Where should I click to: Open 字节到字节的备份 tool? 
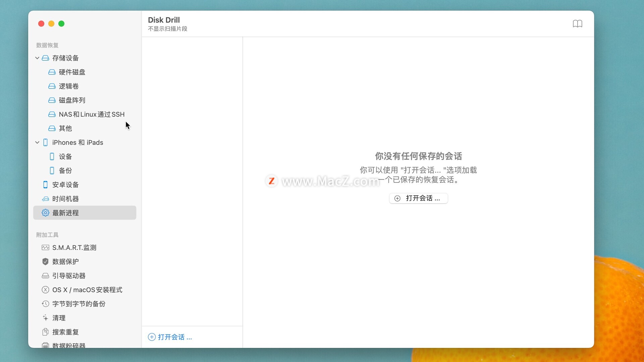click(79, 304)
